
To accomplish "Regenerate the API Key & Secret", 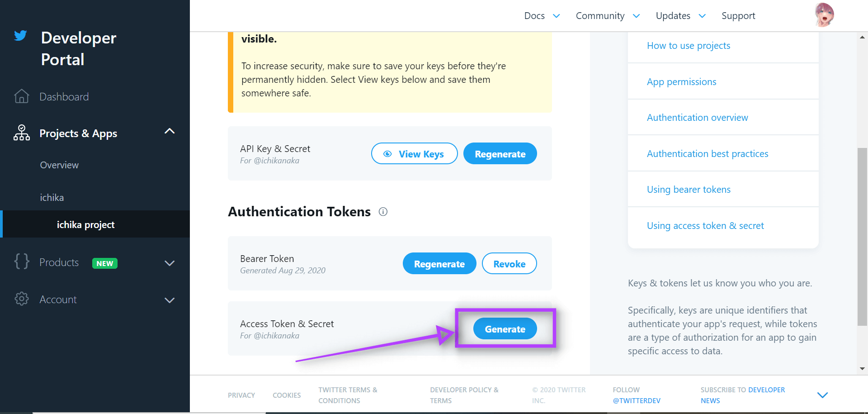I will coord(500,154).
